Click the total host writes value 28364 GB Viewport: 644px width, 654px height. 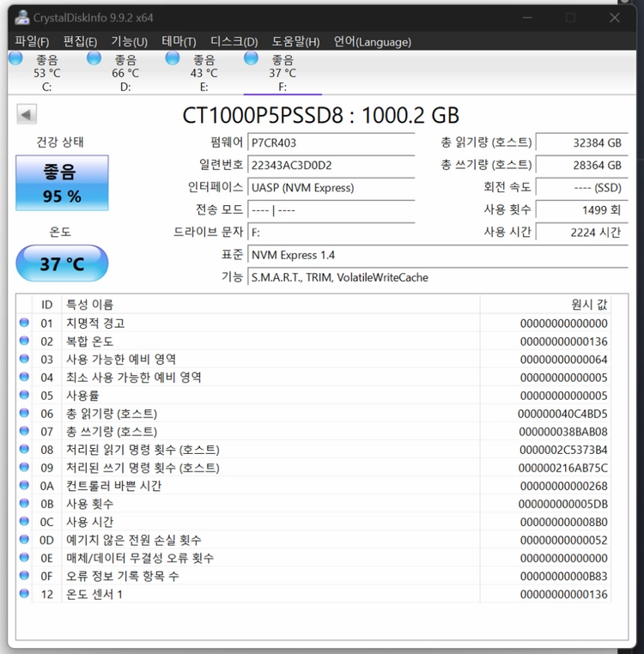coord(582,165)
